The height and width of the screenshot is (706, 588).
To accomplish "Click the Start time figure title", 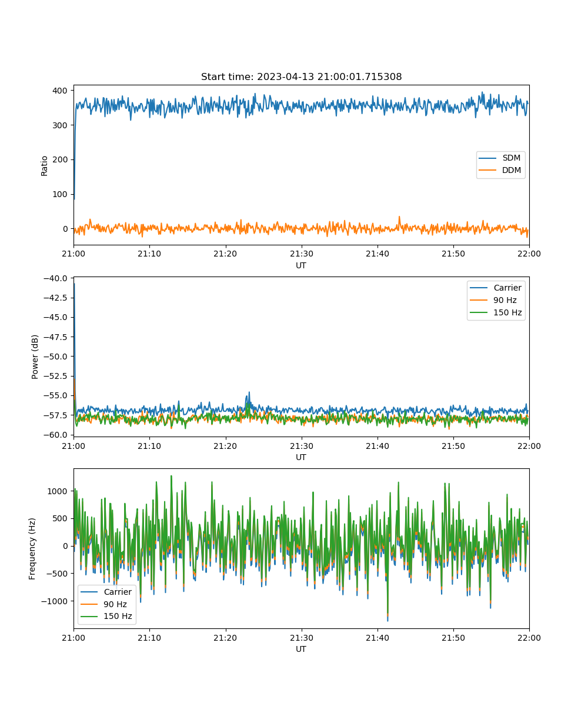I will (301, 77).
